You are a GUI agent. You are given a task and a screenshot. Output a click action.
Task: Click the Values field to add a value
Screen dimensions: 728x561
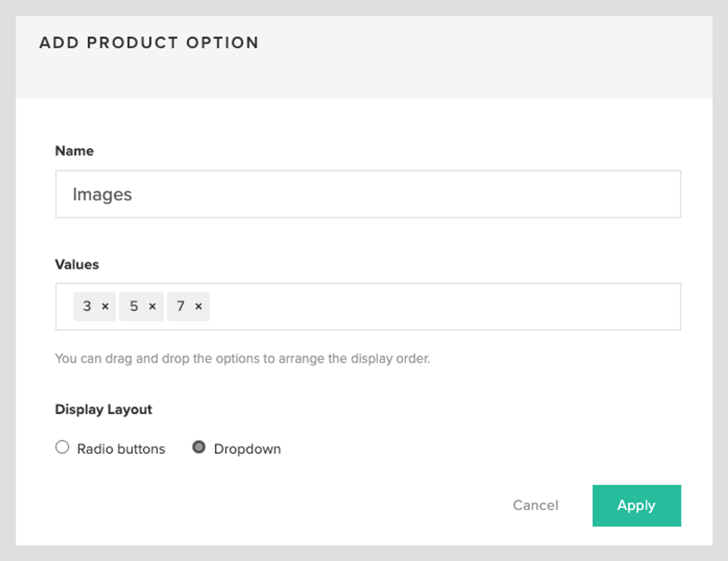click(400, 307)
